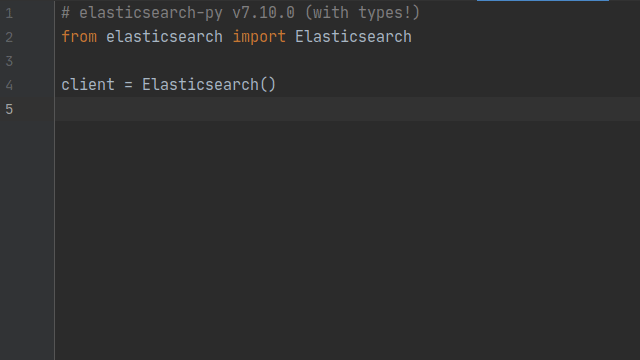
Task: Click the equals sign on line 4
Action: click(x=129, y=85)
